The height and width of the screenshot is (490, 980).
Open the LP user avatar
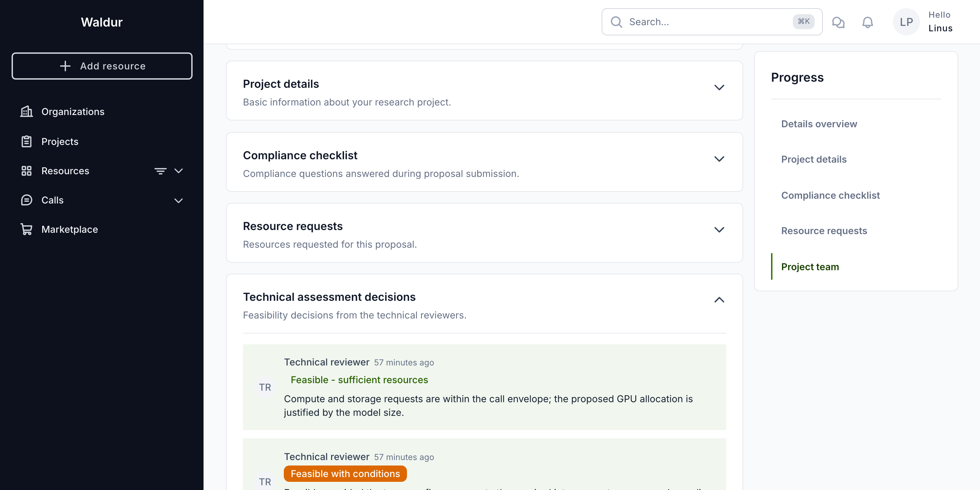[x=906, y=22]
